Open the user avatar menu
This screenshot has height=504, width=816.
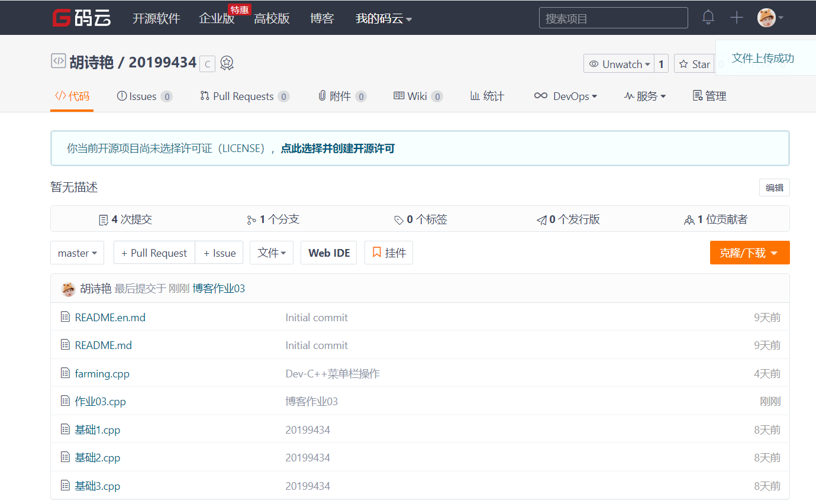pos(770,18)
